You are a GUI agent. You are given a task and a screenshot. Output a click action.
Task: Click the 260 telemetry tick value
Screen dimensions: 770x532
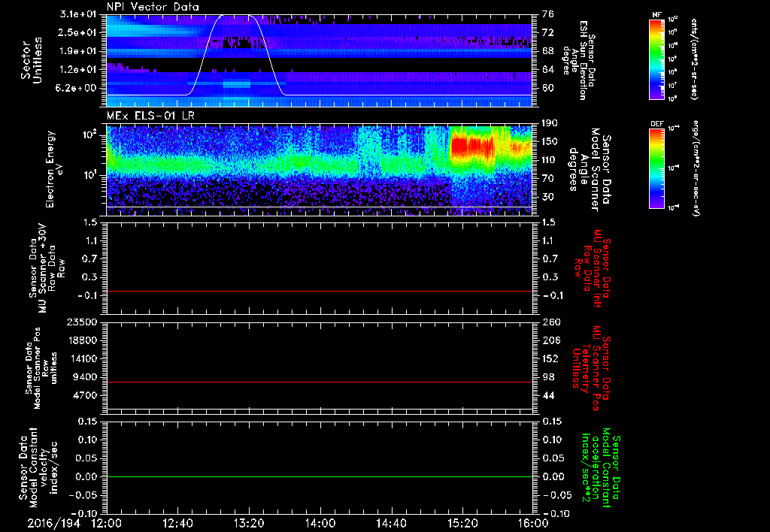(x=551, y=322)
